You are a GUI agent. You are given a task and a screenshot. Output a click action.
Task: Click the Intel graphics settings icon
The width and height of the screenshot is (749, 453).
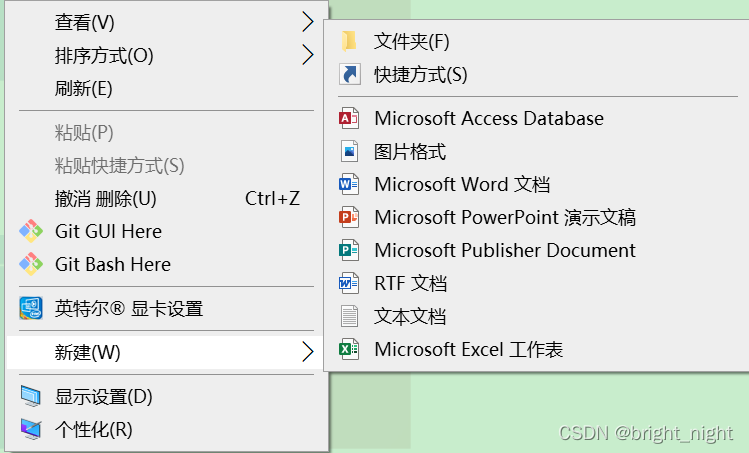(31, 308)
